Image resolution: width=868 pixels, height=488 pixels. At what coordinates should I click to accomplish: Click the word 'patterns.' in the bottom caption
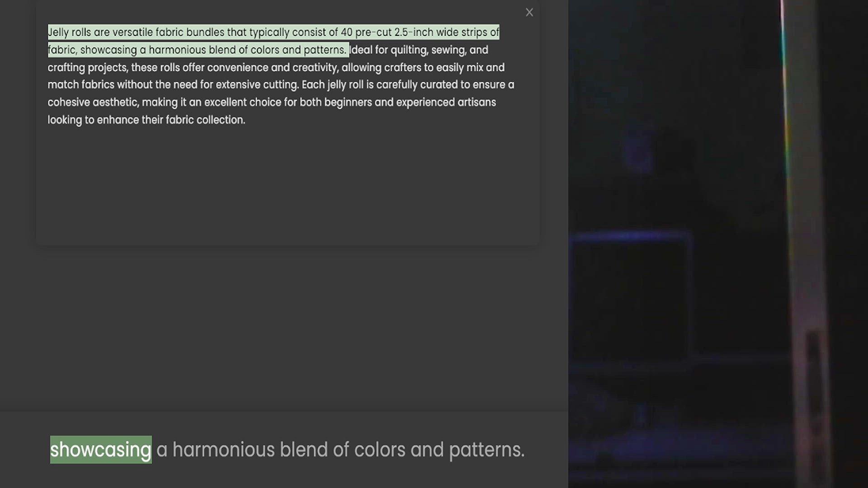pos(486,450)
